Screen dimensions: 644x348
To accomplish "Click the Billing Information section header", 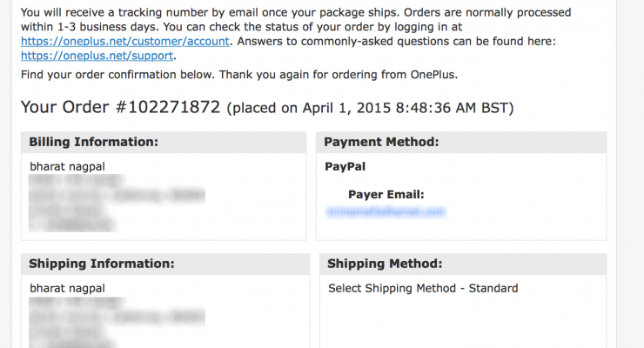I will coord(93,142).
